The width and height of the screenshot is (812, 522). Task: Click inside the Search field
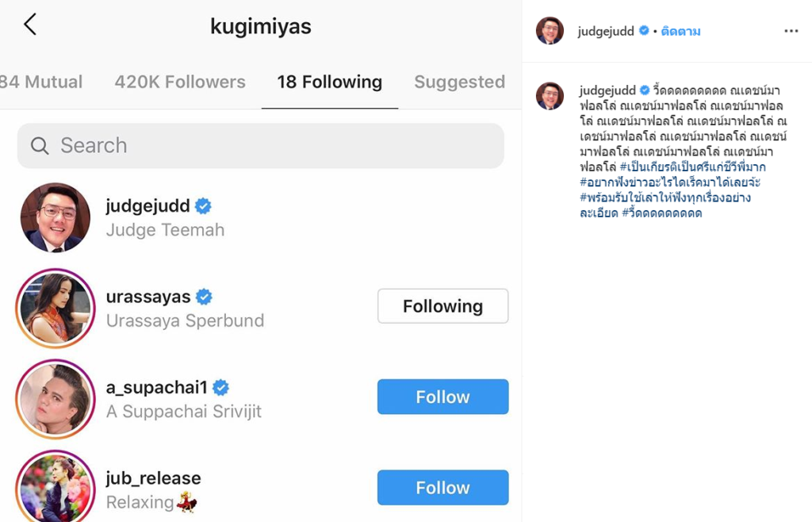click(260, 145)
